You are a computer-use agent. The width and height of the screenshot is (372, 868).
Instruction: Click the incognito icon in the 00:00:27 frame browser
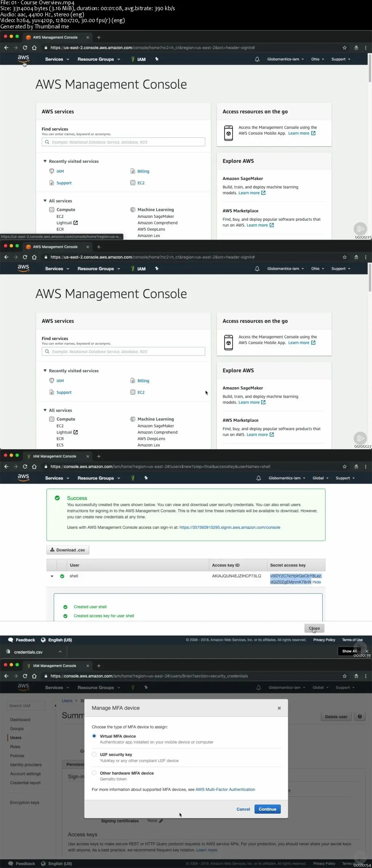pyautogui.click(x=356, y=257)
